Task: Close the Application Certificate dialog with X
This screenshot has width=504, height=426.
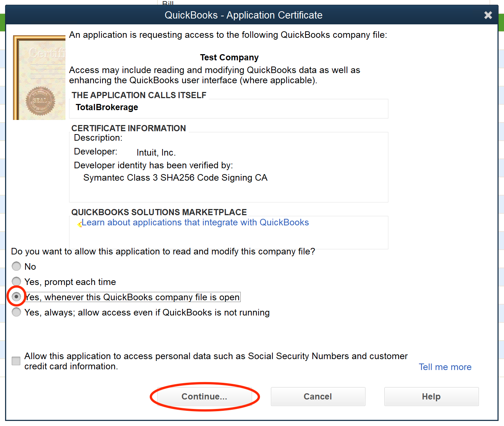Action: pyautogui.click(x=488, y=15)
